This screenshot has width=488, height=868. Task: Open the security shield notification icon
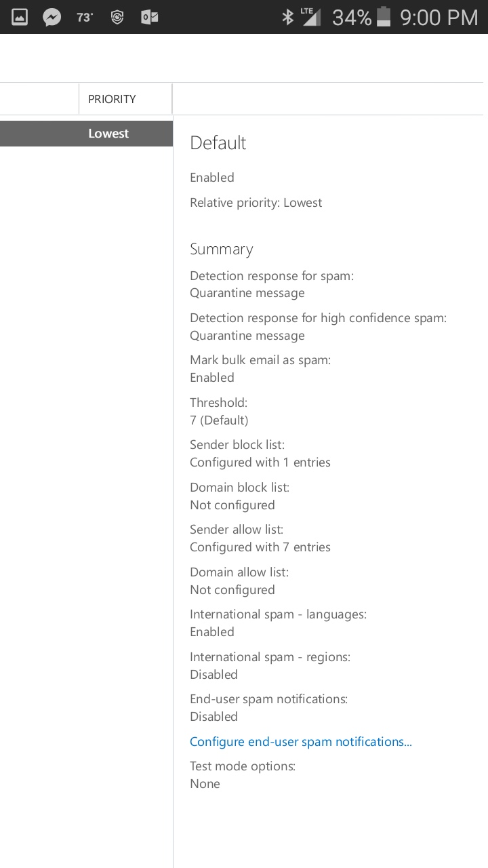(x=117, y=17)
